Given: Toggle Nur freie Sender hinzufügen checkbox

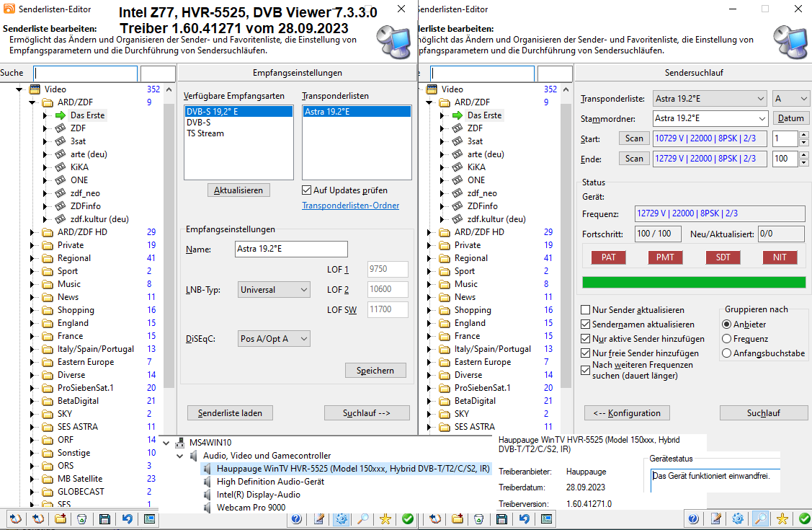Looking at the screenshot, I should click(585, 353).
